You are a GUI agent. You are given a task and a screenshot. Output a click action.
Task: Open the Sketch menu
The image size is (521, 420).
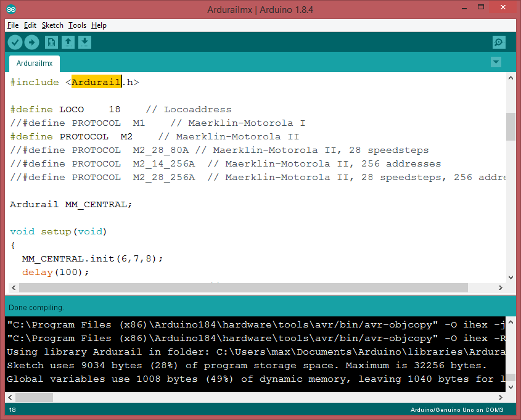tap(52, 25)
